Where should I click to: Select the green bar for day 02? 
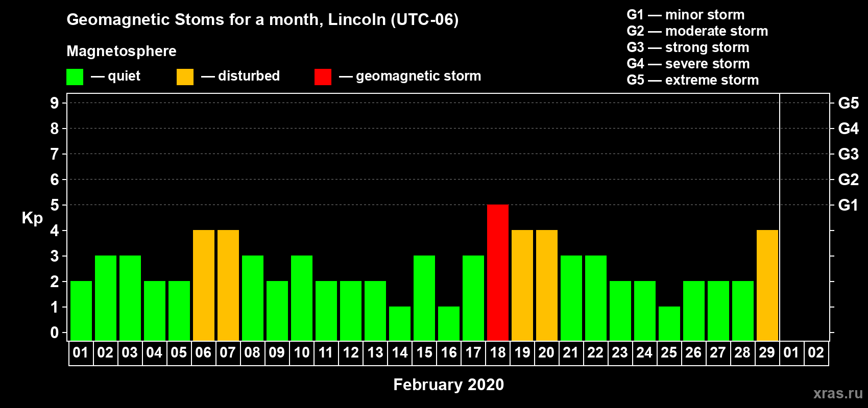[x=106, y=298]
